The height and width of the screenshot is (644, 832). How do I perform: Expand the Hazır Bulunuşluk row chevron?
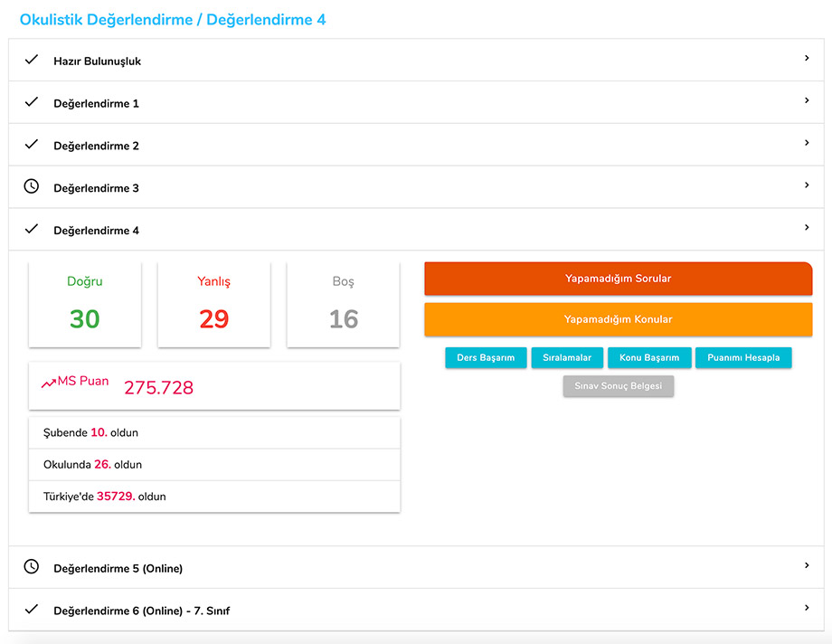[807, 58]
